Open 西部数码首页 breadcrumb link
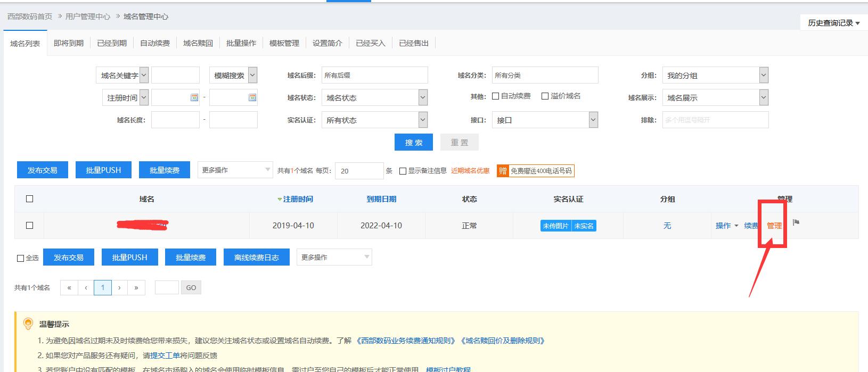The width and height of the screenshot is (868, 372). tap(30, 16)
